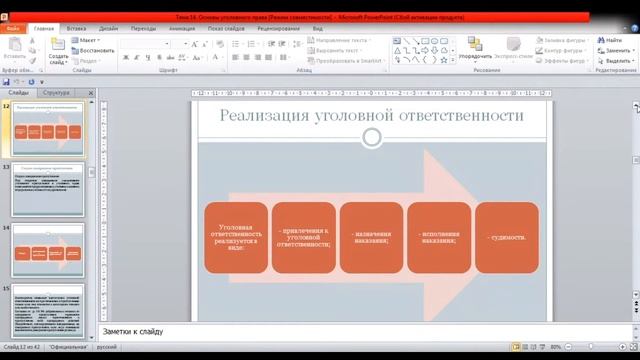Click zoom in plus button
This screenshot has height=360, width=640.
(622, 347)
